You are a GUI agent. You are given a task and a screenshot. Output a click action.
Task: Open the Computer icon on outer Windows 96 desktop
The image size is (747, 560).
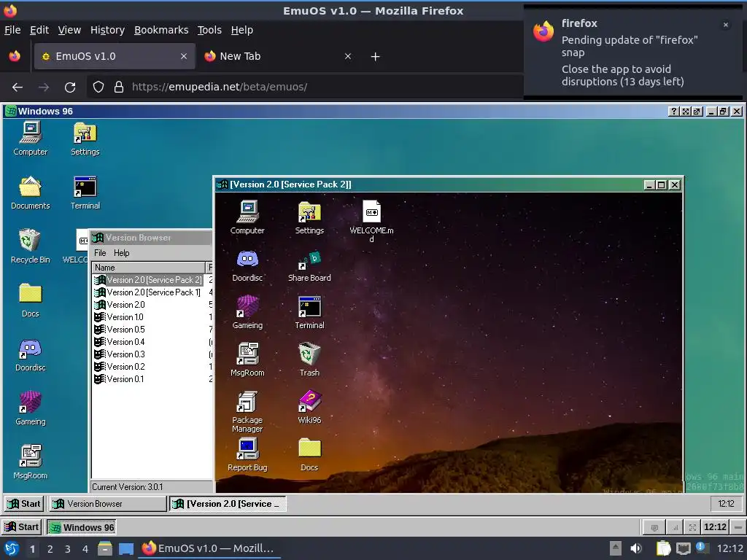tap(31, 138)
